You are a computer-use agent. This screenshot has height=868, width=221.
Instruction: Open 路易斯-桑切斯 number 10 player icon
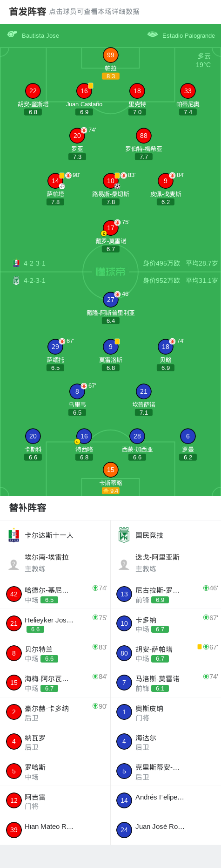[110, 181]
